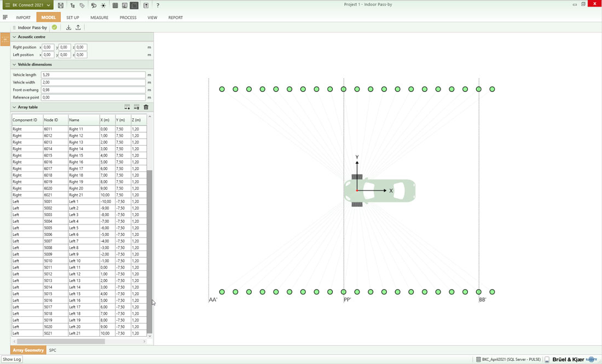Click the Save icon in top toolbar
This screenshot has width=602, height=364.
pos(61,5)
